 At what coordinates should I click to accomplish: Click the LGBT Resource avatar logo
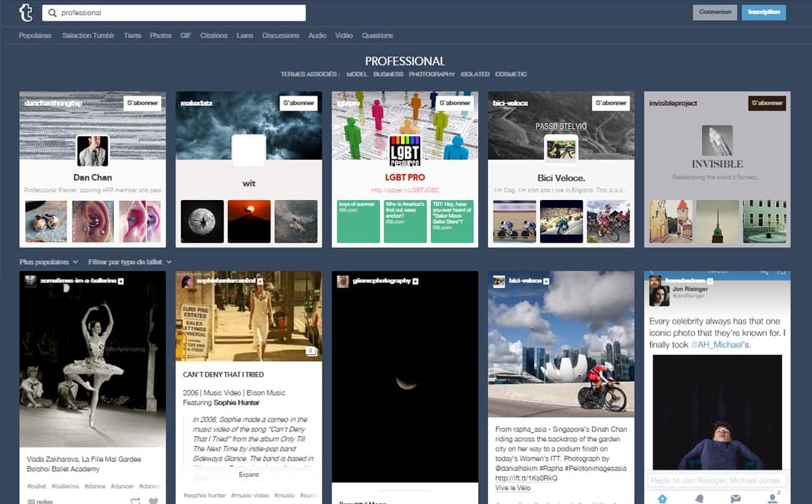[x=405, y=150]
